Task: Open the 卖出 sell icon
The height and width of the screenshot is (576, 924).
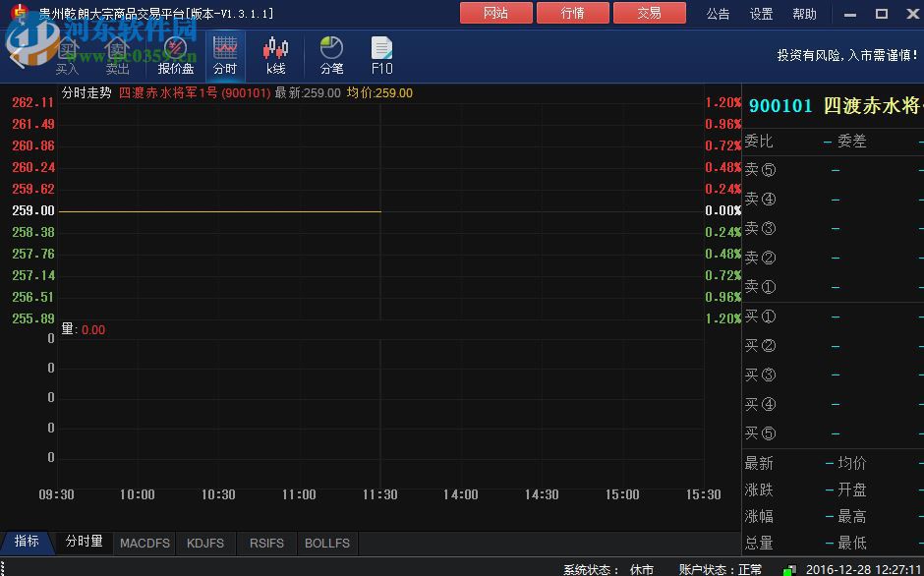Action: point(117,57)
